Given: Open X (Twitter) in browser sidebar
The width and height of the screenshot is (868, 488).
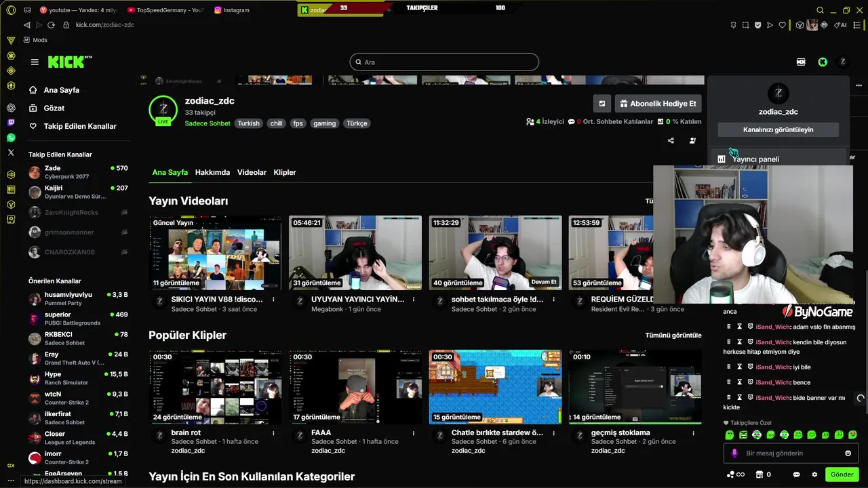Looking at the screenshot, I should point(11,152).
